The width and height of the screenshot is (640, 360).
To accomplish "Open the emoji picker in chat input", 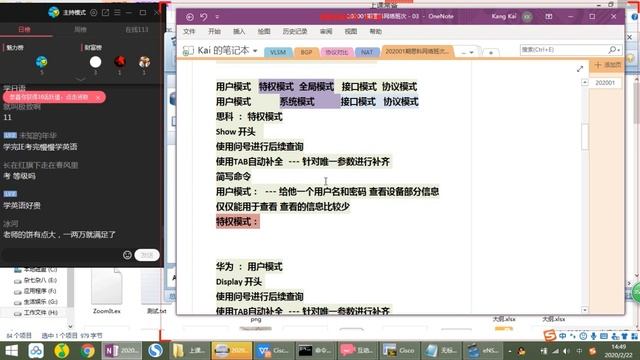I will pyautogui.click(x=127, y=255).
